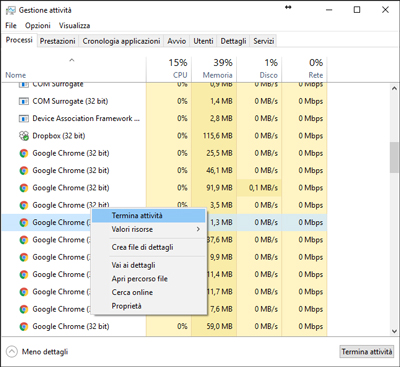Choose Termina attività in the context menu
This screenshot has width=400, height=367.
click(149, 216)
